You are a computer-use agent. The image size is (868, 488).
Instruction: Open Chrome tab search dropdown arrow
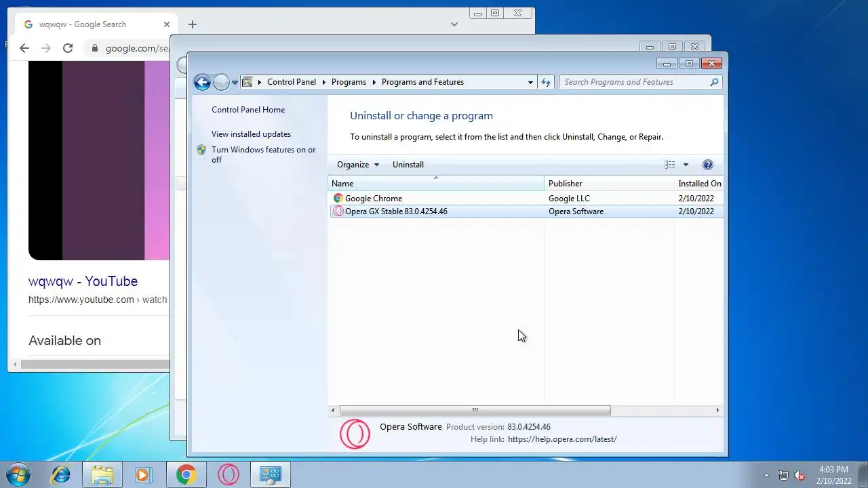click(x=454, y=24)
